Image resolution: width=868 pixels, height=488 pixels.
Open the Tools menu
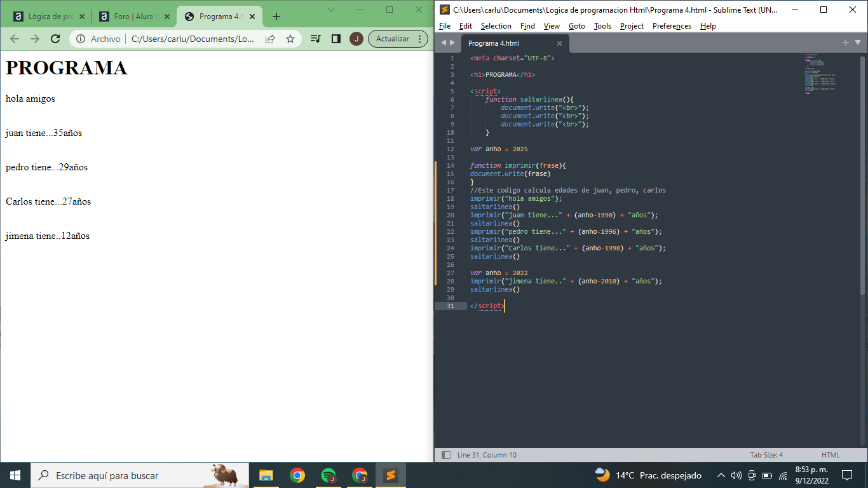(602, 26)
